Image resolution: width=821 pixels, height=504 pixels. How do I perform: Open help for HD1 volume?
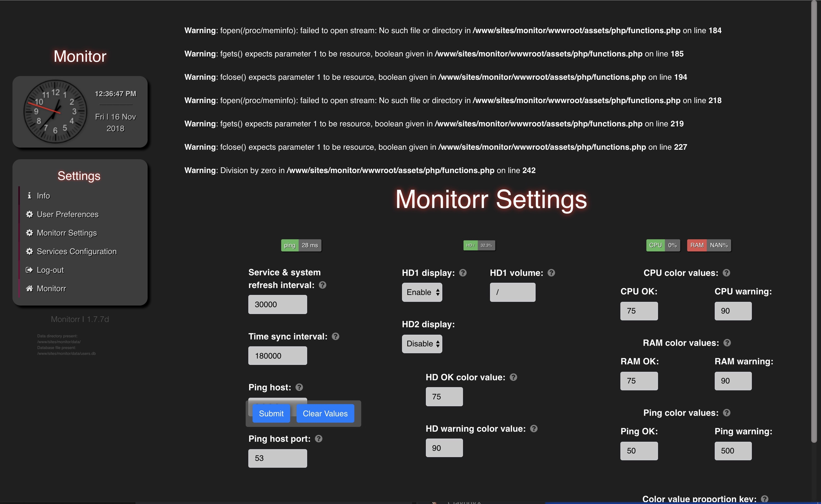pos(551,273)
